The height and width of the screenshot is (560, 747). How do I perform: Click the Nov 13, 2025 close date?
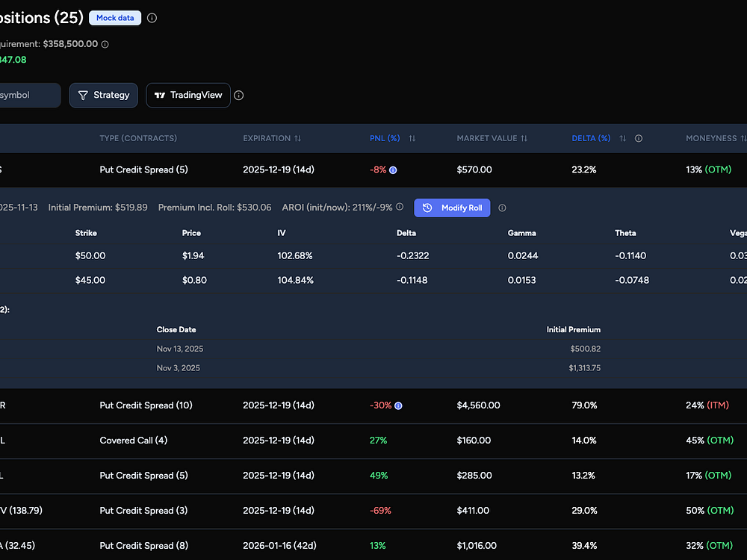(180, 349)
